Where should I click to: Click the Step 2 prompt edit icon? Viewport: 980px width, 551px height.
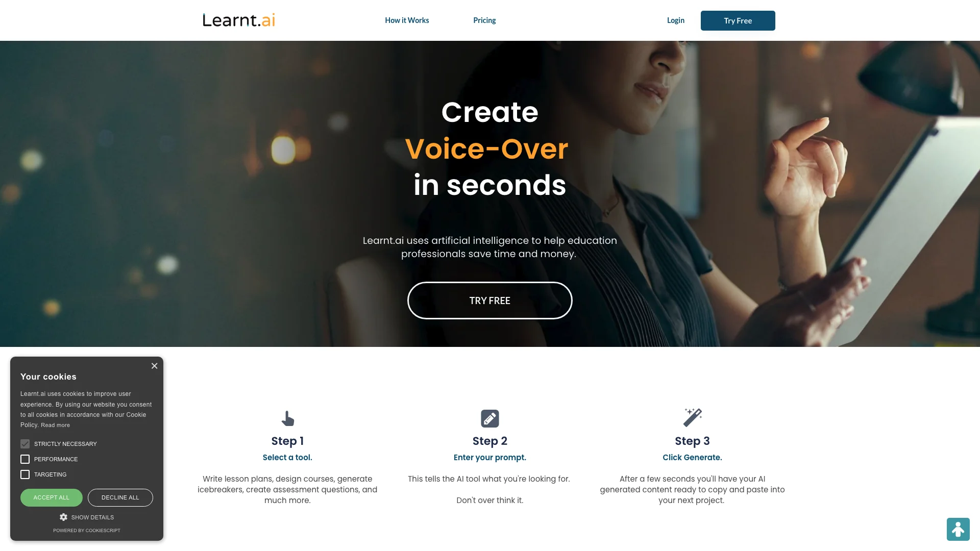pos(490,418)
